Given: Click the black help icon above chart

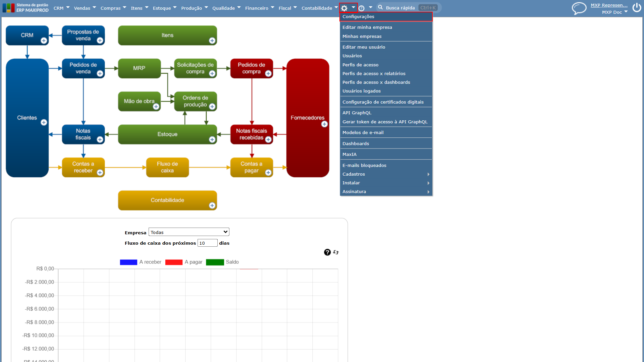Looking at the screenshot, I should pos(327,252).
